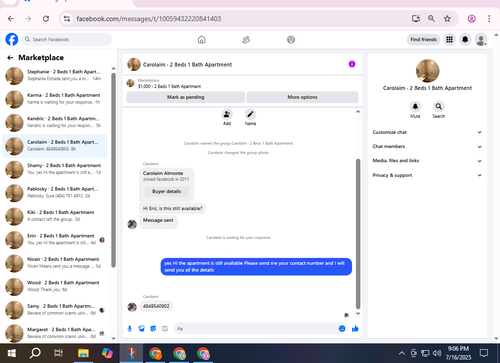Click the Aa message input field
The height and width of the screenshot is (363, 500).
point(256,329)
